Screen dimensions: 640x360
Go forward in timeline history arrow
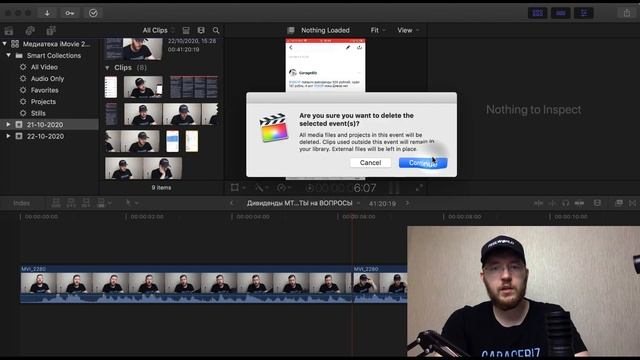(407, 203)
